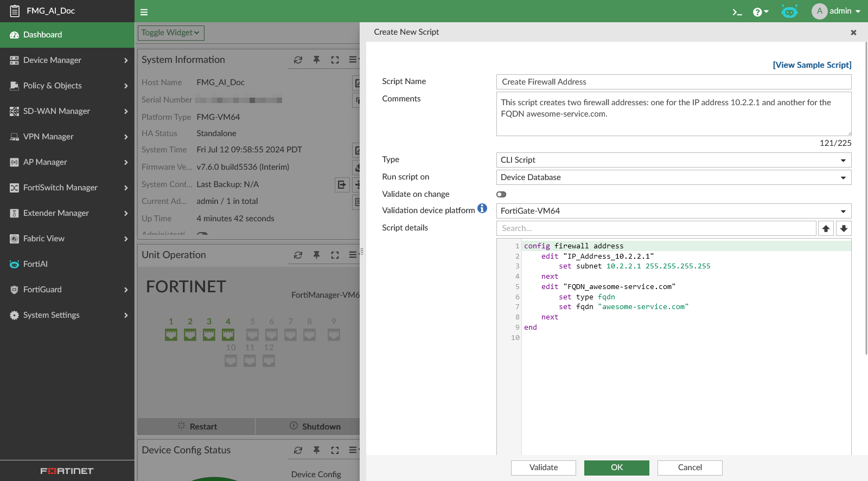
Task: Click validation device platform info icon
Action: click(x=482, y=209)
